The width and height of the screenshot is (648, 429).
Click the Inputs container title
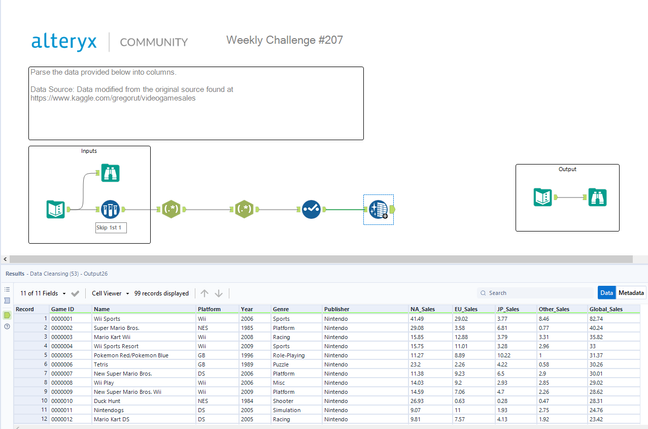pyautogui.click(x=89, y=151)
